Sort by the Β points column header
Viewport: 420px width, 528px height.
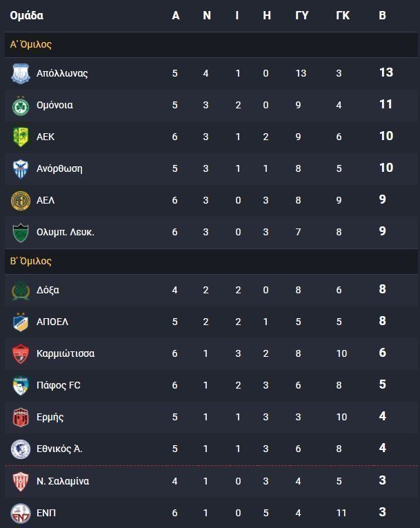382,15
